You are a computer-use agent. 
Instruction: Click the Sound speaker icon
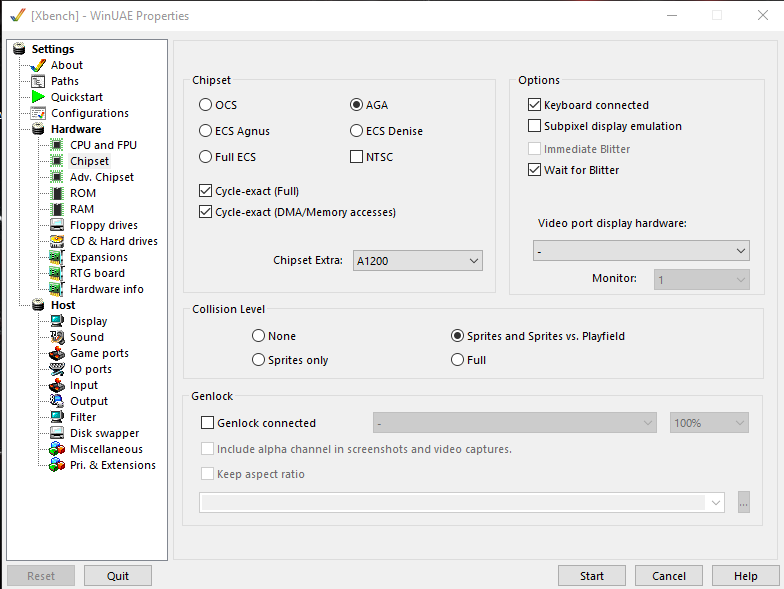point(57,337)
